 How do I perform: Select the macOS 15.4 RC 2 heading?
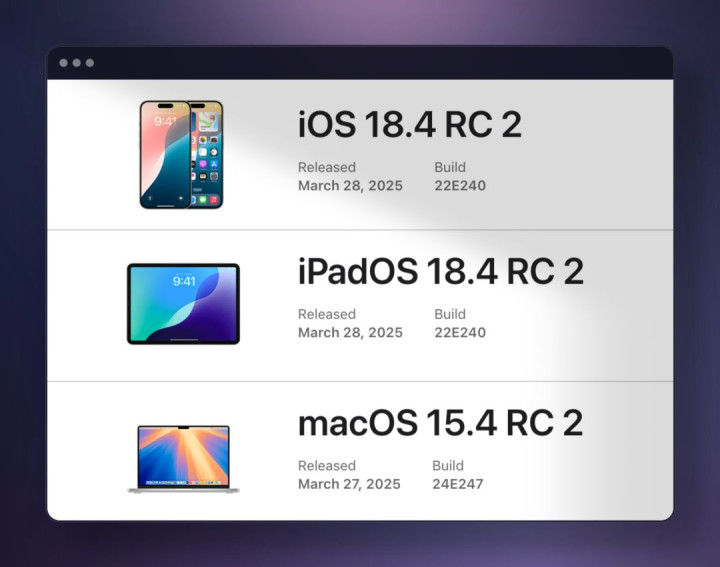coord(441,423)
